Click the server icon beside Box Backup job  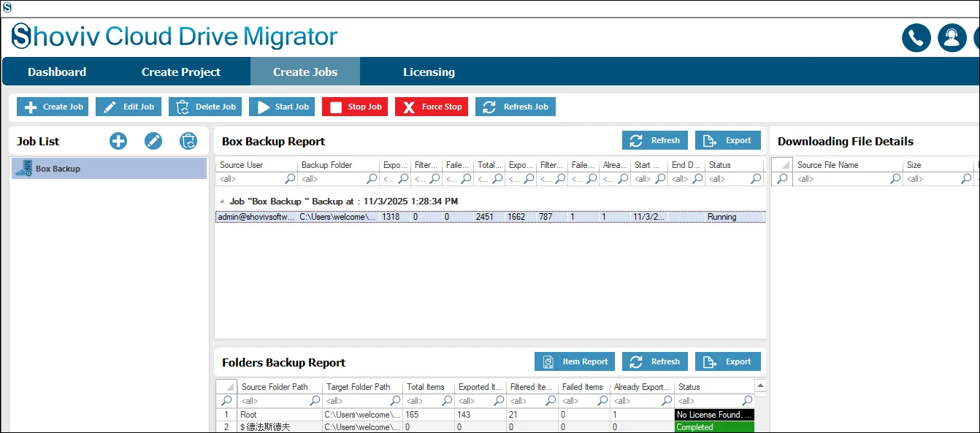(x=23, y=169)
